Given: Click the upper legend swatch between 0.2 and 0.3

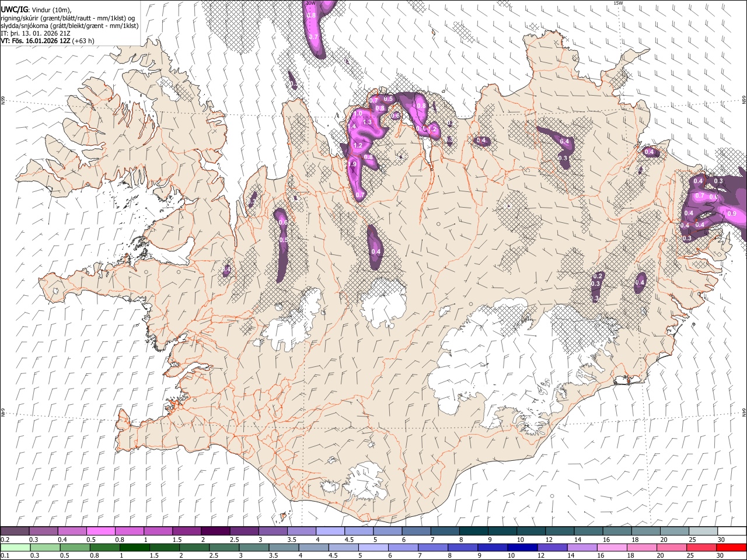Looking at the screenshot, I should (x=15, y=531).
